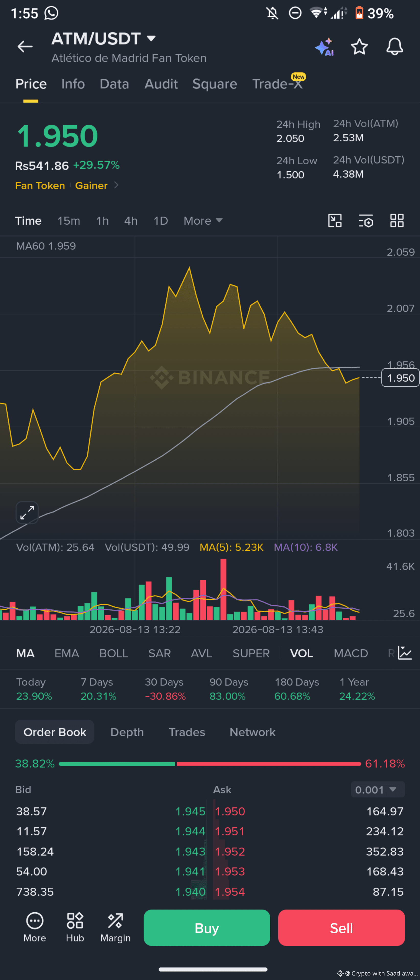Add ATM/USDT to favorites with star icon
Viewport: 420px width, 980px height.
pos(359,47)
